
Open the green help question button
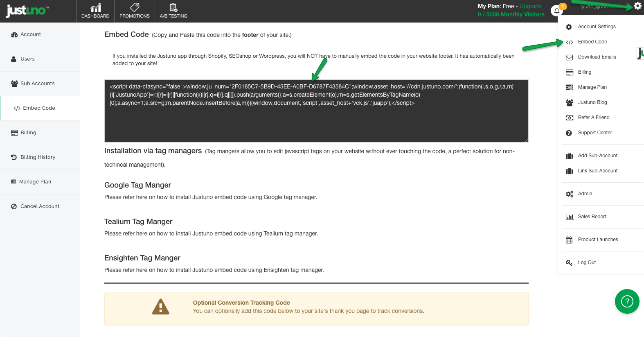click(x=627, y=301)
